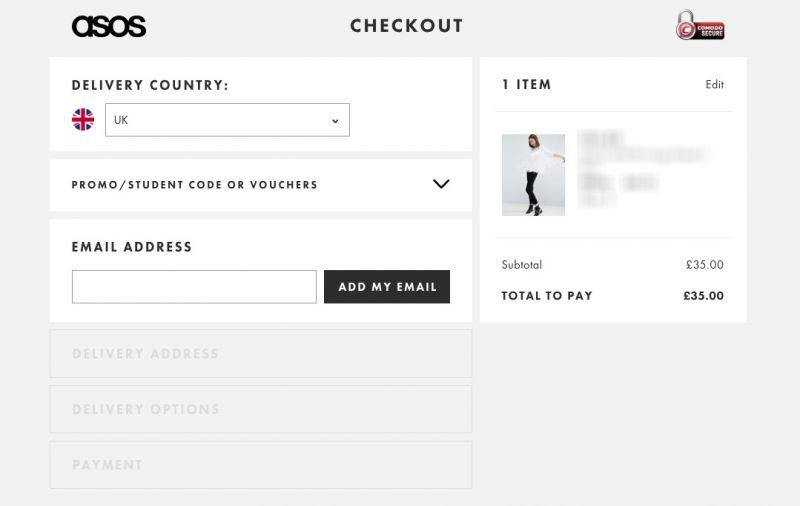The height and width of the screenshot is (506, 800).
Task: Open the delivery country UK dropdown
Action: click(x=227, y=120)
